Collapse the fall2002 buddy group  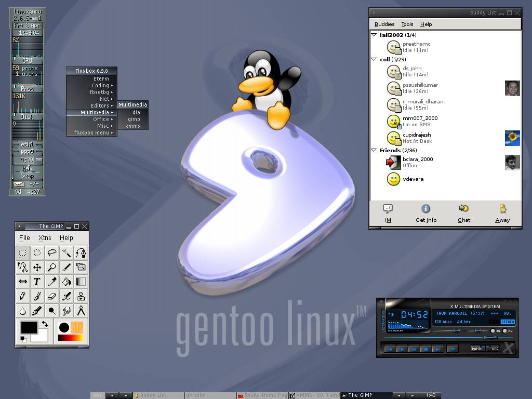(374, 35)
